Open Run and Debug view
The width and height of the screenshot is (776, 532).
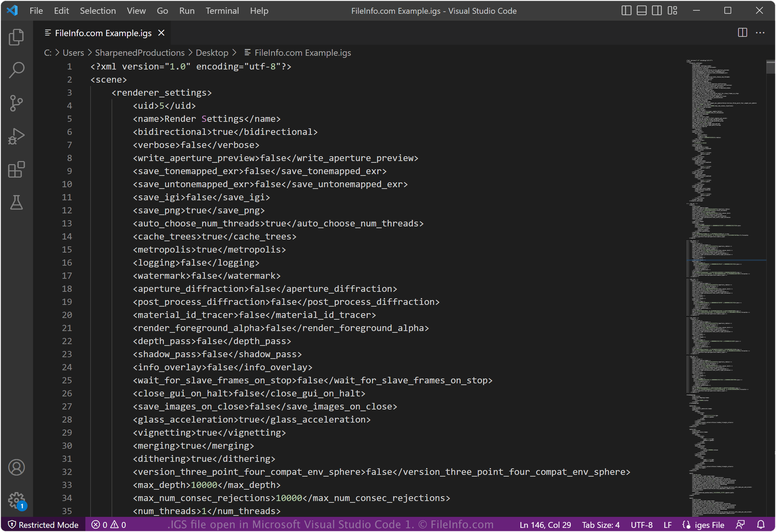pyautogui.click(x=16, y=136)
